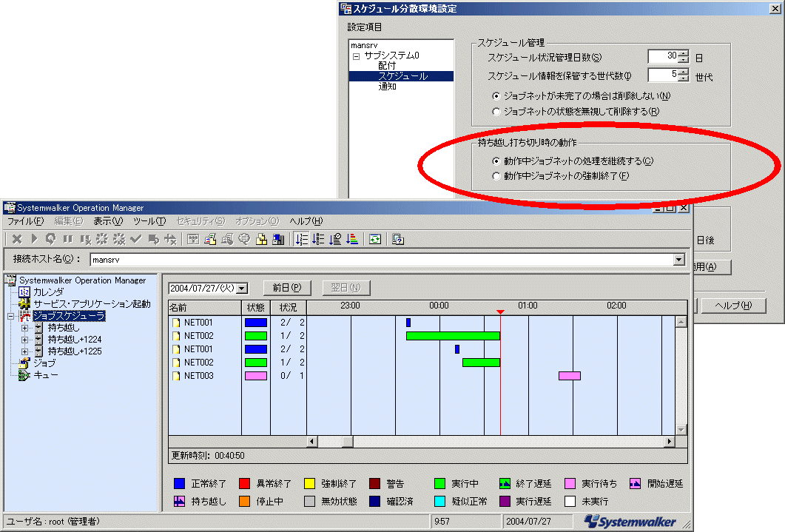Screen dimensions: 785x532
Task: Select ジョブスケジューラ in the tree
Action: 69,316
